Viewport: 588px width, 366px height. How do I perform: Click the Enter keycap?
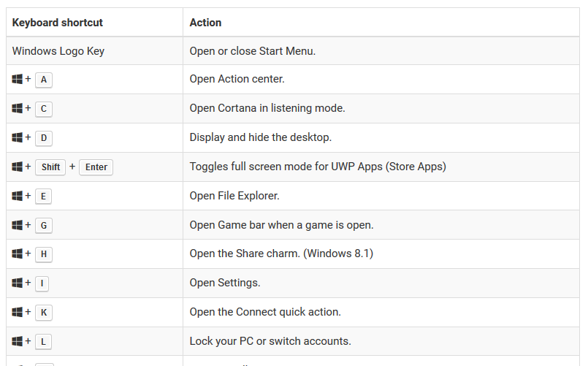96,167
